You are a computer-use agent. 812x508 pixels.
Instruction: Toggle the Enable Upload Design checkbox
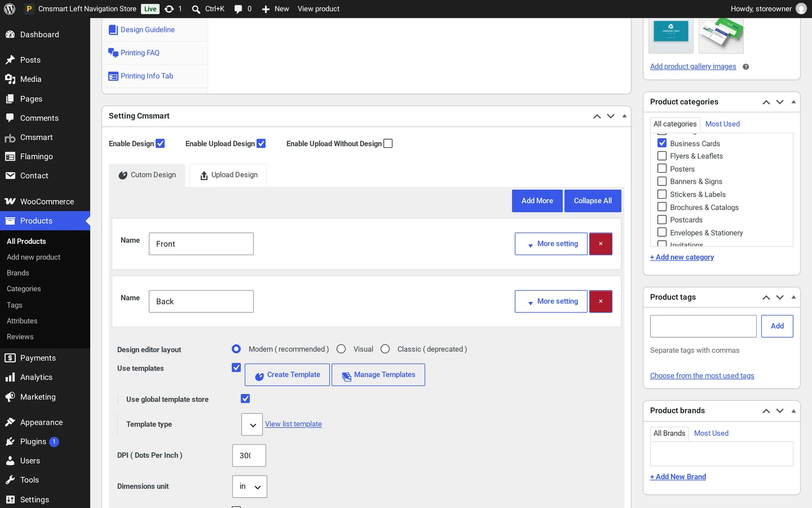[x=261, y=143]
